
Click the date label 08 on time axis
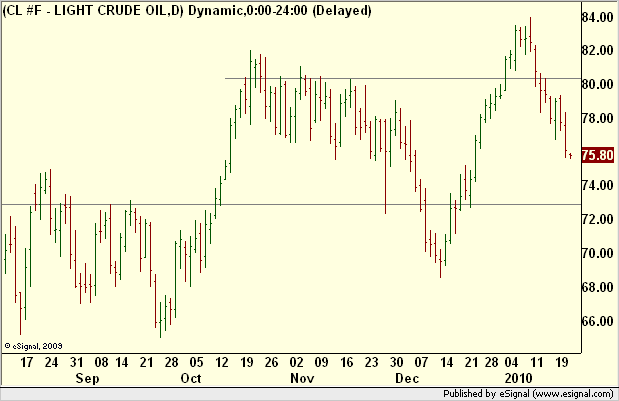pos(101,362)
